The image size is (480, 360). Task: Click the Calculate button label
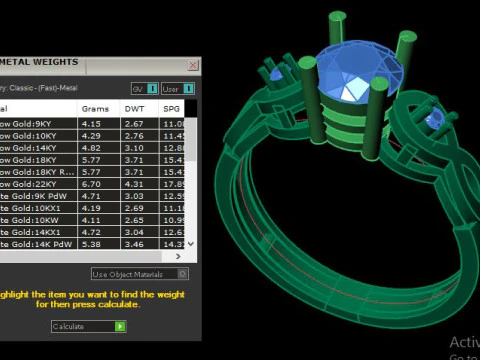pos(68,326)
